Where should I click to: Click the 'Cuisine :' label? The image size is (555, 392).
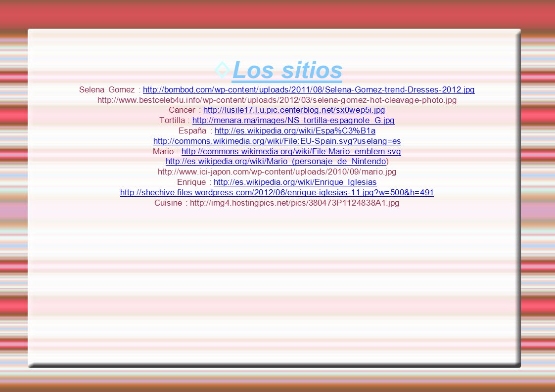click(x=171, y=203)
